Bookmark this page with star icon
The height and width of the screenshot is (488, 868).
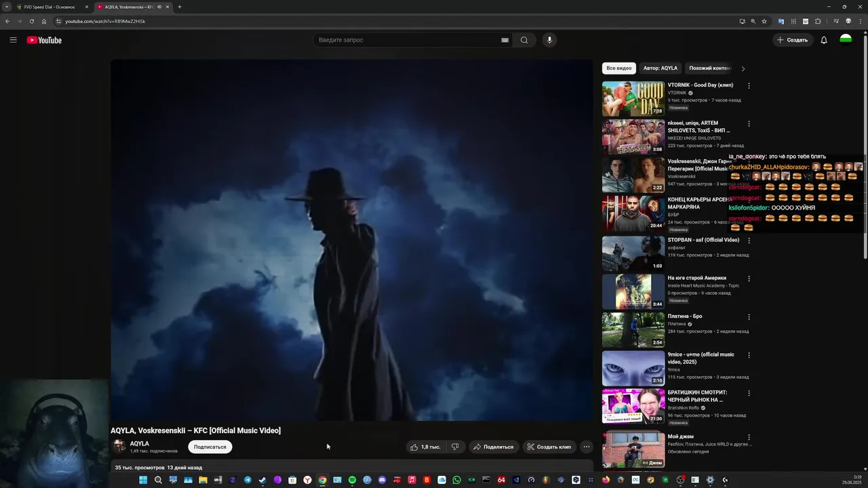pyautogui.click(x=764, y=21)
